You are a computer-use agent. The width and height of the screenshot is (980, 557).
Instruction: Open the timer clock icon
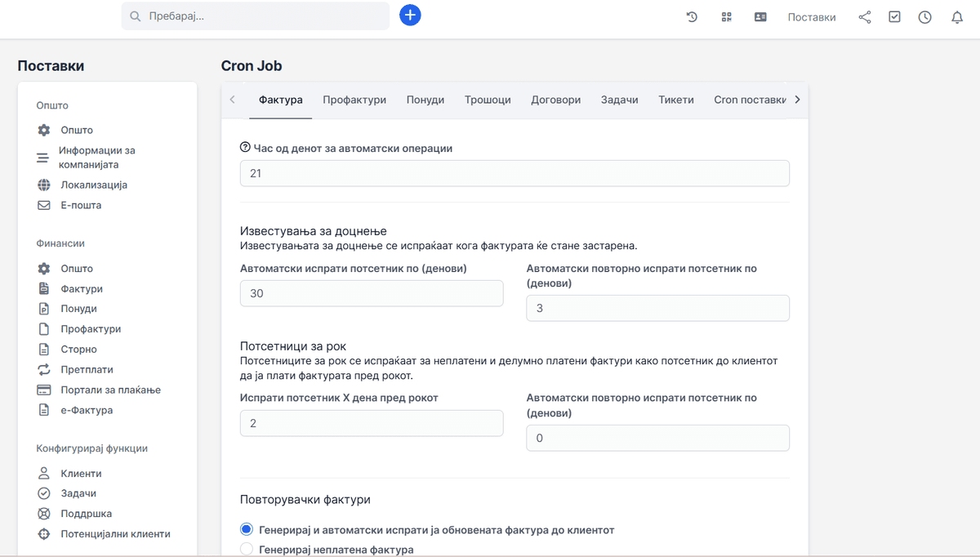924,16
